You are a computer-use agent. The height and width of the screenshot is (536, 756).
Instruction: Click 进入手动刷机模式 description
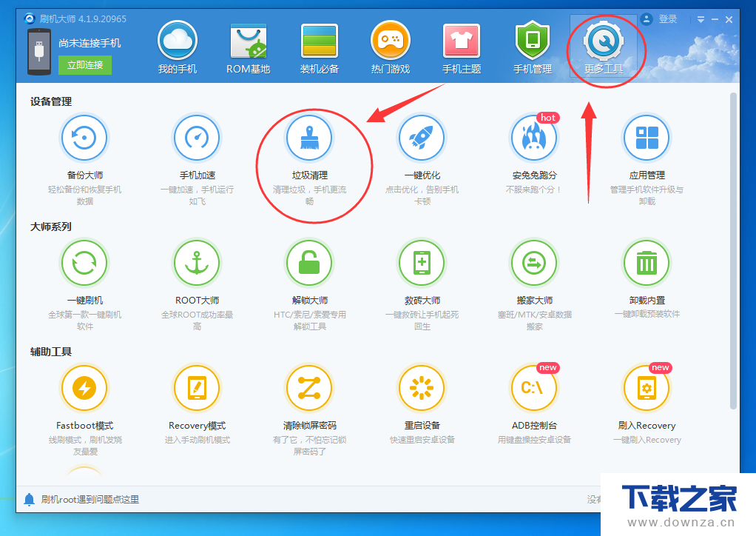198,440
